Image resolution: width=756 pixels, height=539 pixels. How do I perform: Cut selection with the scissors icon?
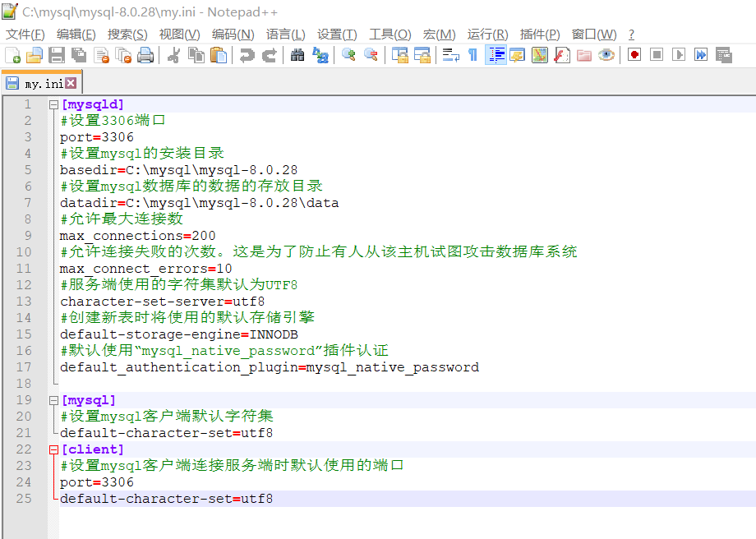pos(173,55)
